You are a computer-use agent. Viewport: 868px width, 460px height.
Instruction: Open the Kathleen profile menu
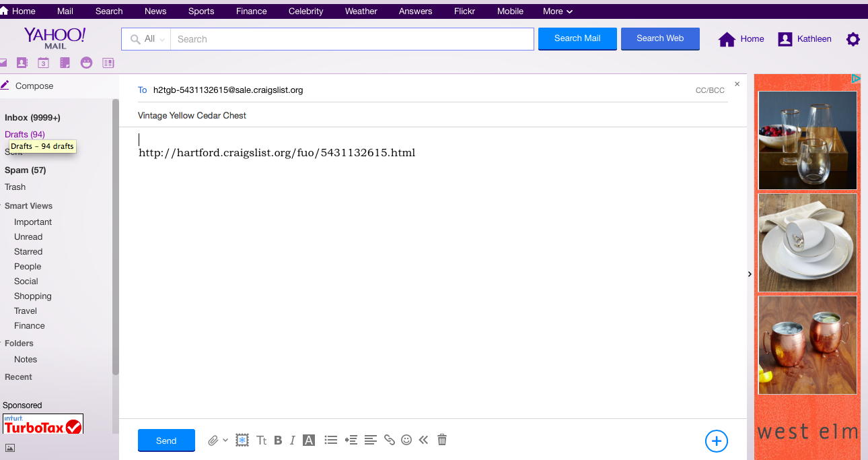(805, 39)
